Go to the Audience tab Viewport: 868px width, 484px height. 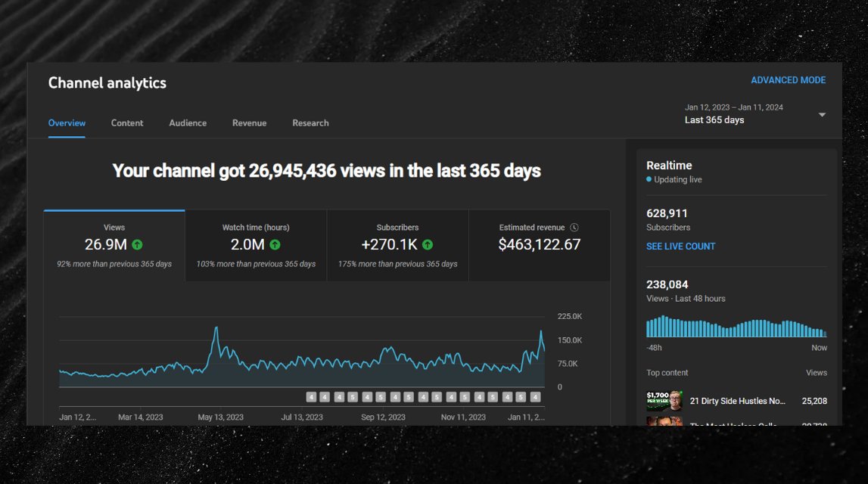188,123
